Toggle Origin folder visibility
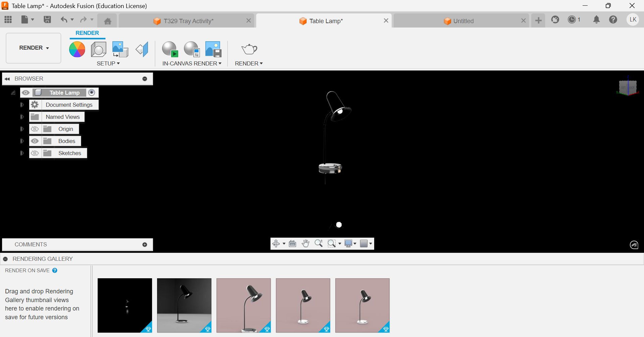The width and height of the screenshot is (644, 337). pyautogui.click(x=35, y=129)
